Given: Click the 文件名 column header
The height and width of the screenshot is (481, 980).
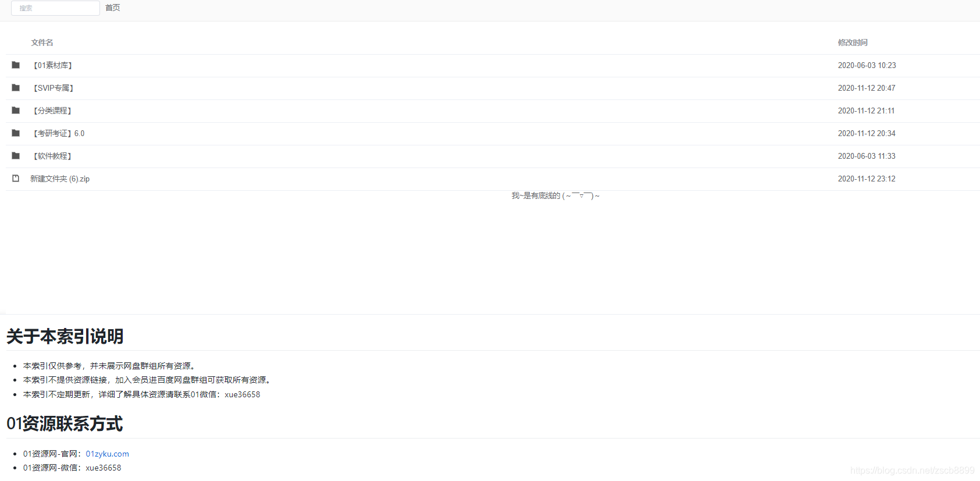Looking at the screenshot, I should 42,42.
